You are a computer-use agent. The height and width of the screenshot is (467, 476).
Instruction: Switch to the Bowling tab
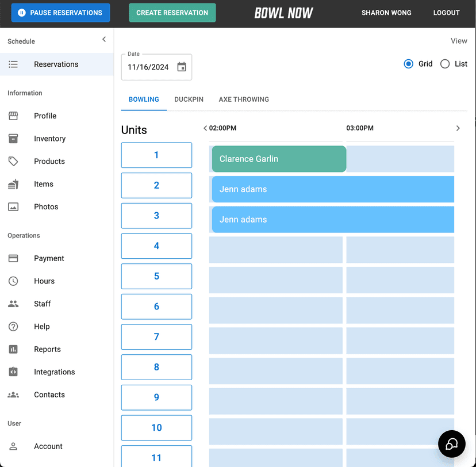144,99
